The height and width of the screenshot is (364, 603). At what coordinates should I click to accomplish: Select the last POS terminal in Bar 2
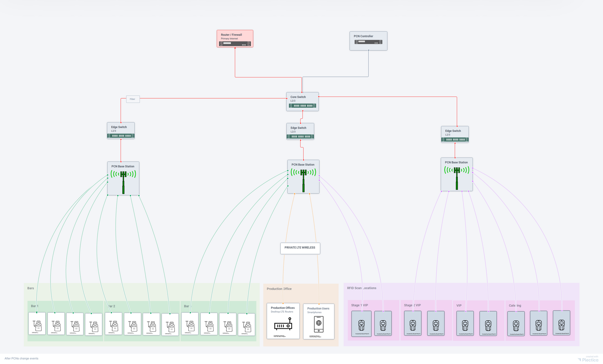tap(170, 324)
